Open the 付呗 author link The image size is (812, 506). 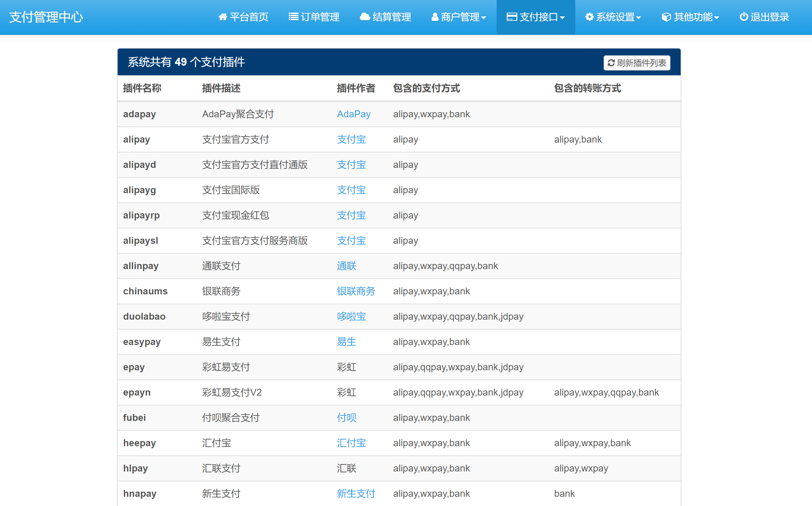(346, 417)
